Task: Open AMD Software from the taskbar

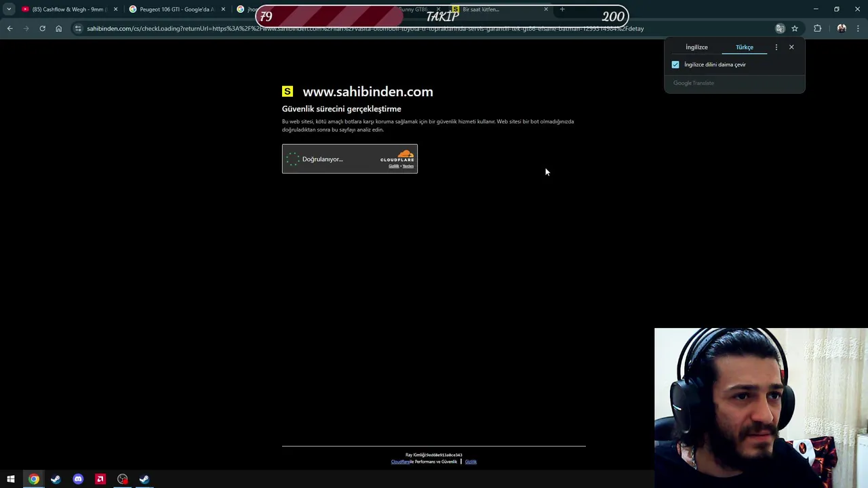Action: (100, 479)
